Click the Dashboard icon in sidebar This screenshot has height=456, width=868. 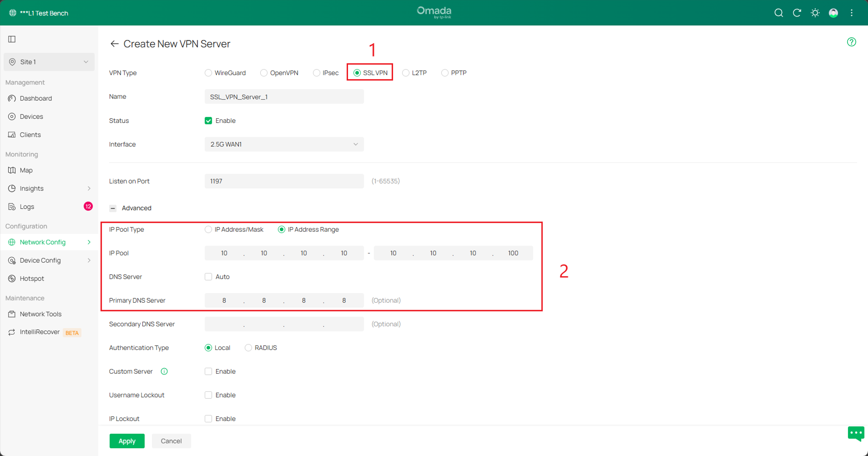point(12,98)
